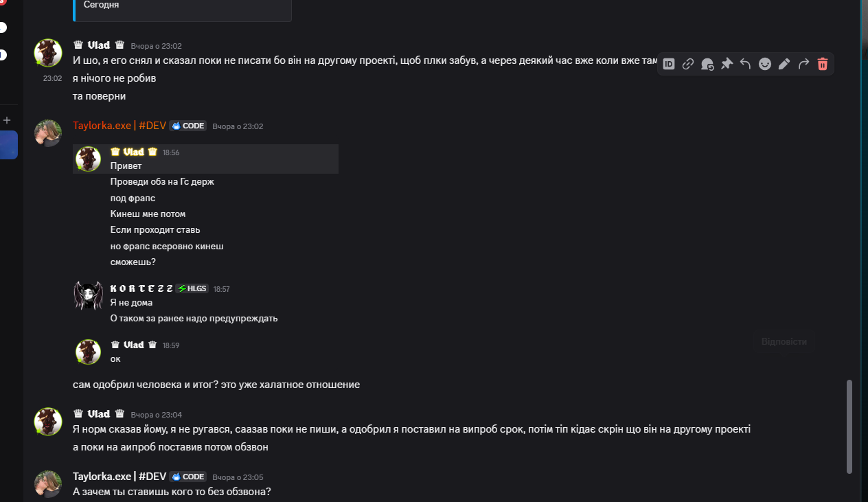Open Taylorka.exe | #DEV orange username profile
This screenshot has height=502, width=868.
click(119, 126)
